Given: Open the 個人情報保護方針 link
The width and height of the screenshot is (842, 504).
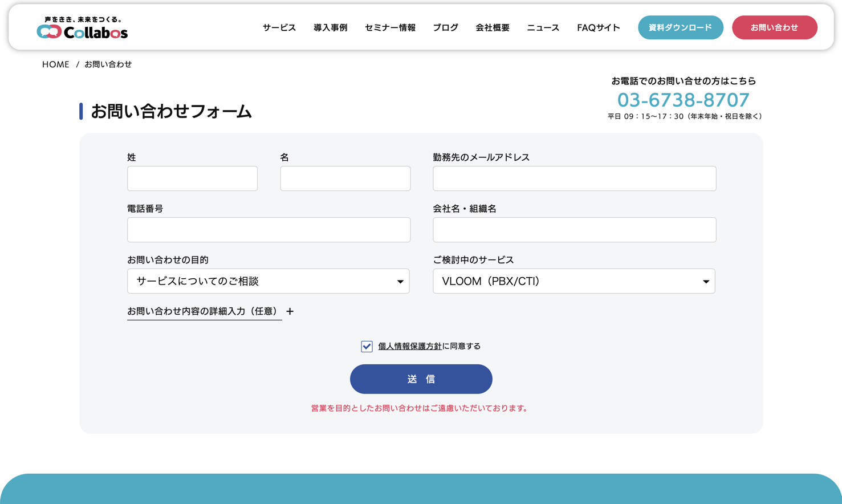Looking at the screenshot, I should (x=409, y=346).
